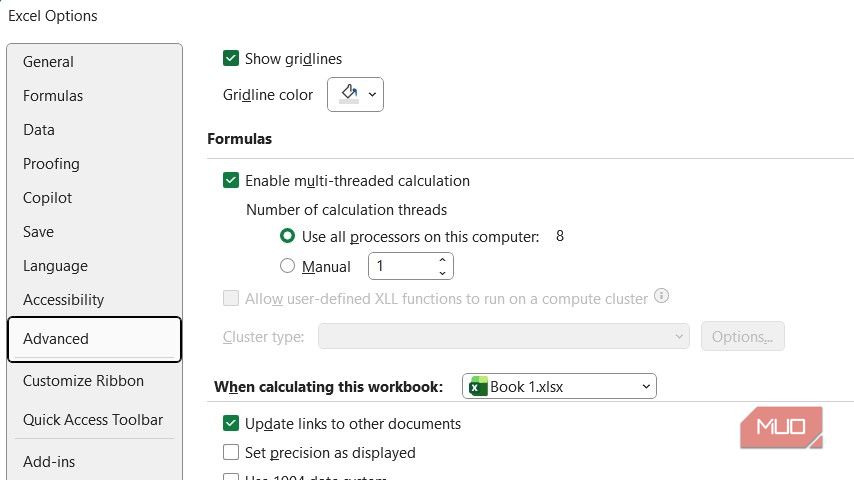The image size is (854, 480).
Task: Expand the gridline color dropdown arrow
Action: [x=372, y=94]
